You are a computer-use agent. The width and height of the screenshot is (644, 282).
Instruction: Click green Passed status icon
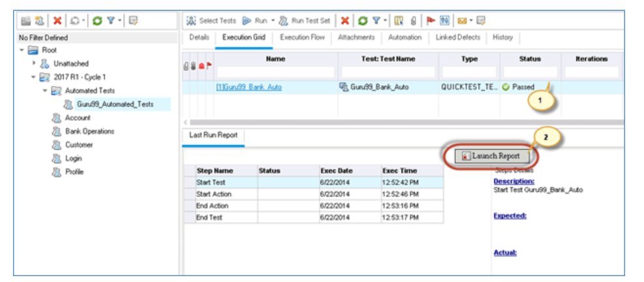(x=506, y=87)
